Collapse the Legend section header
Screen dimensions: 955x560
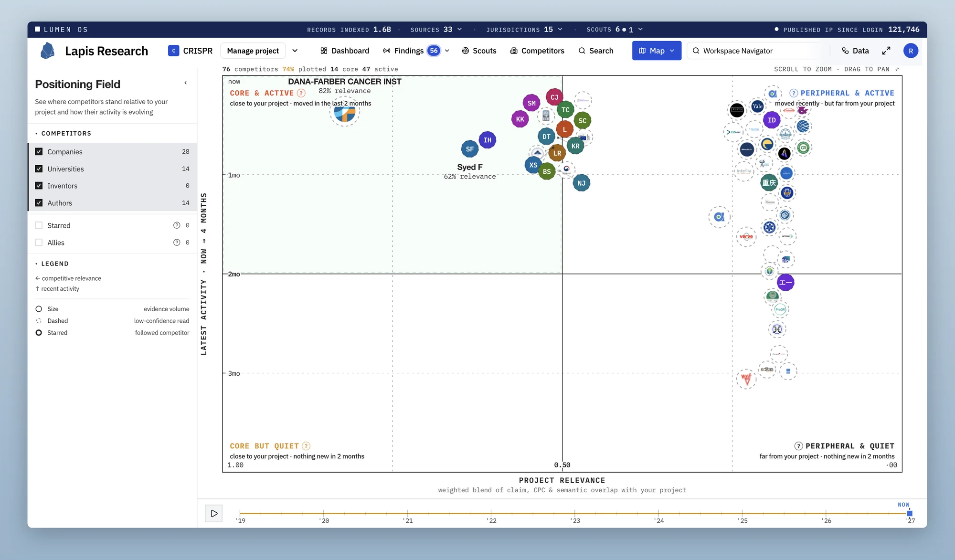pyautogui.click(x=52, y=264)
